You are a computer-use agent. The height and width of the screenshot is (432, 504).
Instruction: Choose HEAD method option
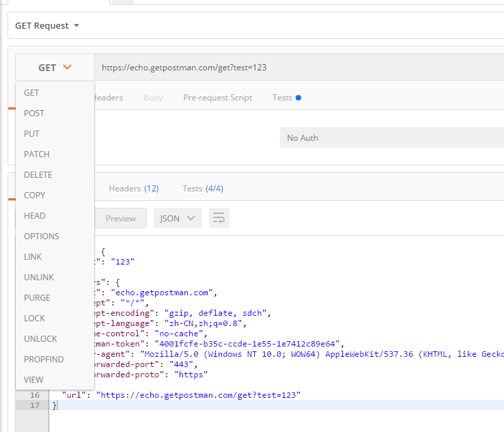tap(35, 216)
